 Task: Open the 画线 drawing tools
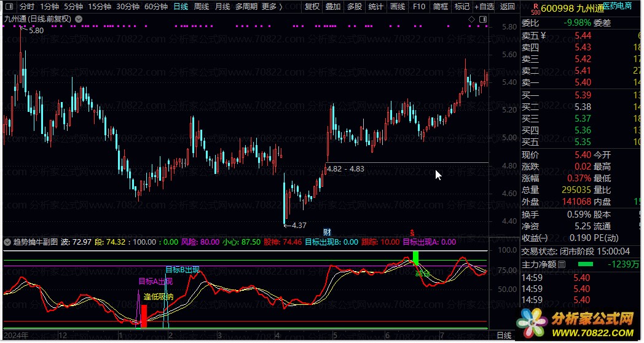[x=397, y=7]
